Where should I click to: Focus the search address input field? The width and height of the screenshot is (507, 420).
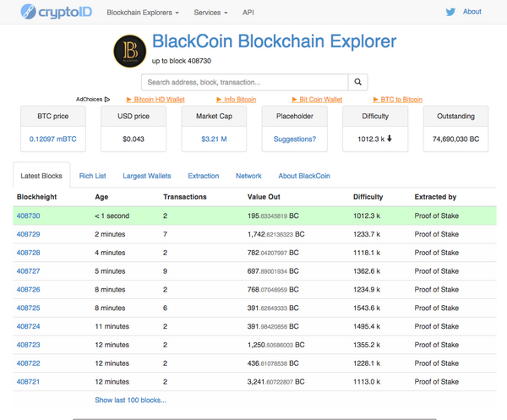point(245,82)
